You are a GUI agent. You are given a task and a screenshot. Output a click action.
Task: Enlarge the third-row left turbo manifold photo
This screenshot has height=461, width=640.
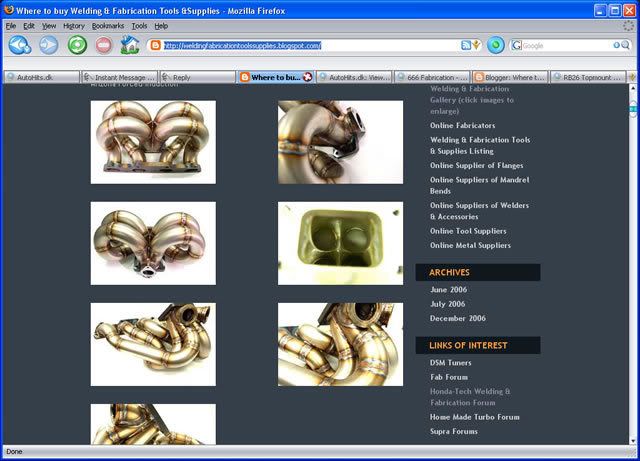pyautogui.click(x=153, y=344)
